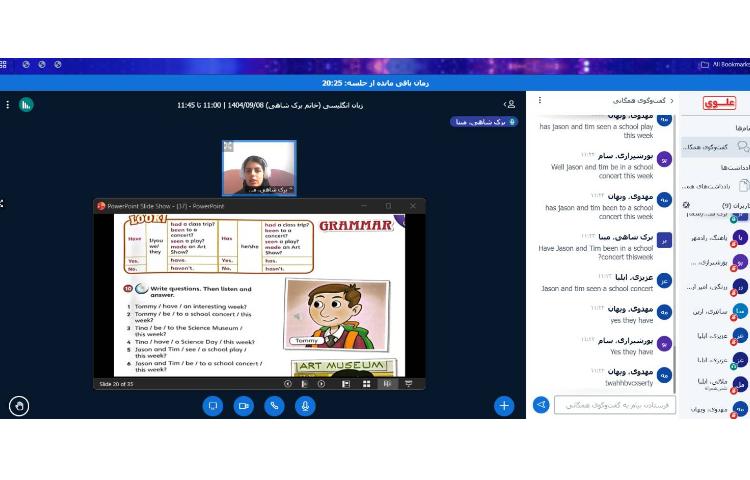Click the presenter name talking badge

pyautogui.click(x=483, y=122)
